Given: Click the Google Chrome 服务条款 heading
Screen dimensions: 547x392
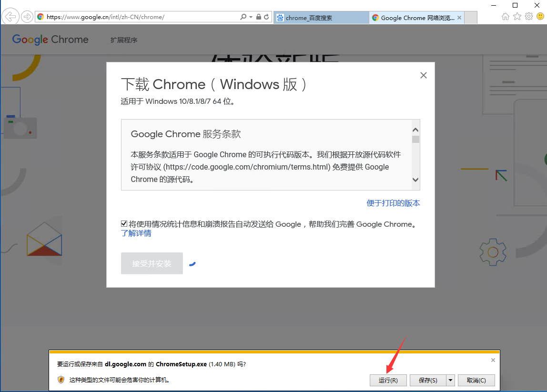Looking at the screenshot, I should tap(186, 134).
